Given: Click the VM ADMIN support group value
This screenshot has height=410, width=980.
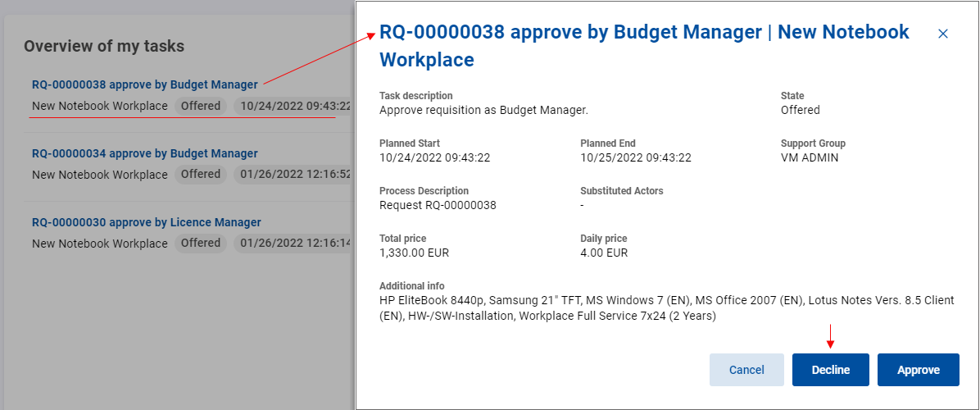Looking at the screenshot, I should coord(809,157).
